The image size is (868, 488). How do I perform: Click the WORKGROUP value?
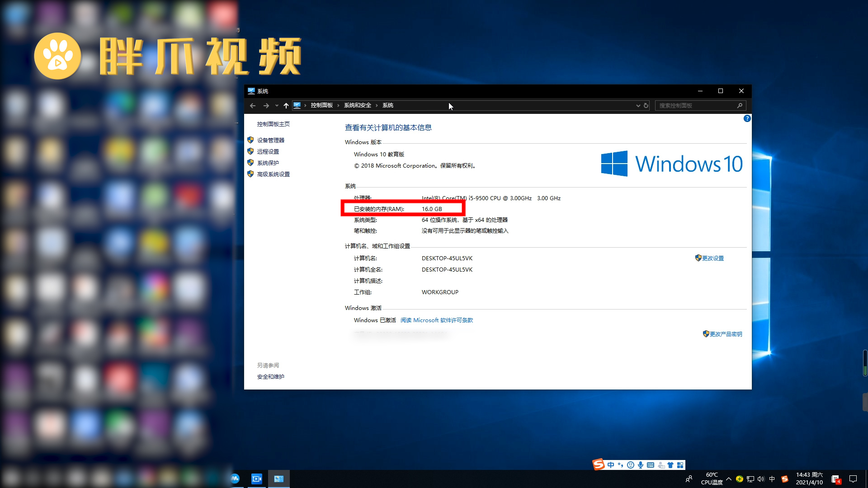[x=440, y=292]
